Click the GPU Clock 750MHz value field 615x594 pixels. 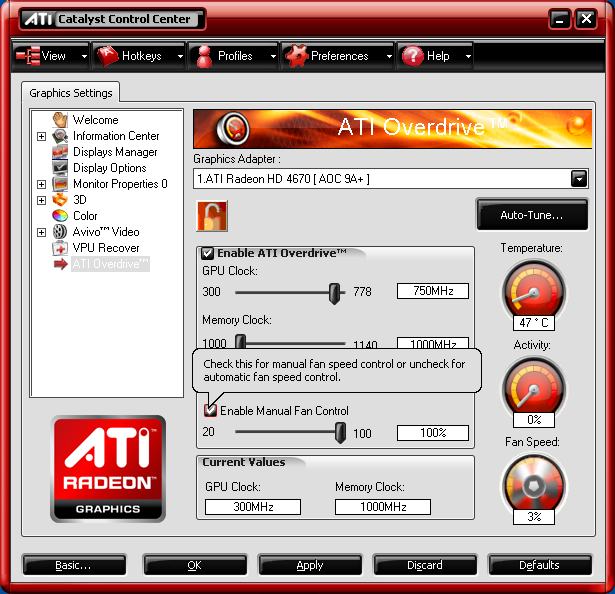[433, 291]
